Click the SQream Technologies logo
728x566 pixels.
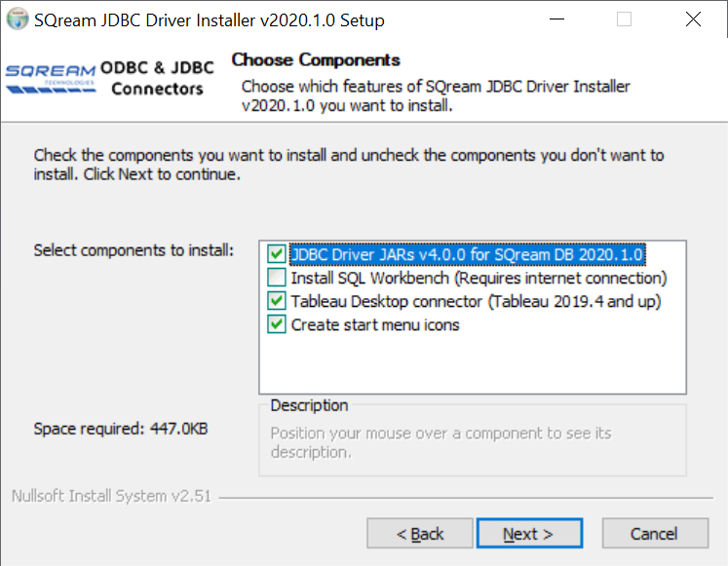tap(51, 76)
